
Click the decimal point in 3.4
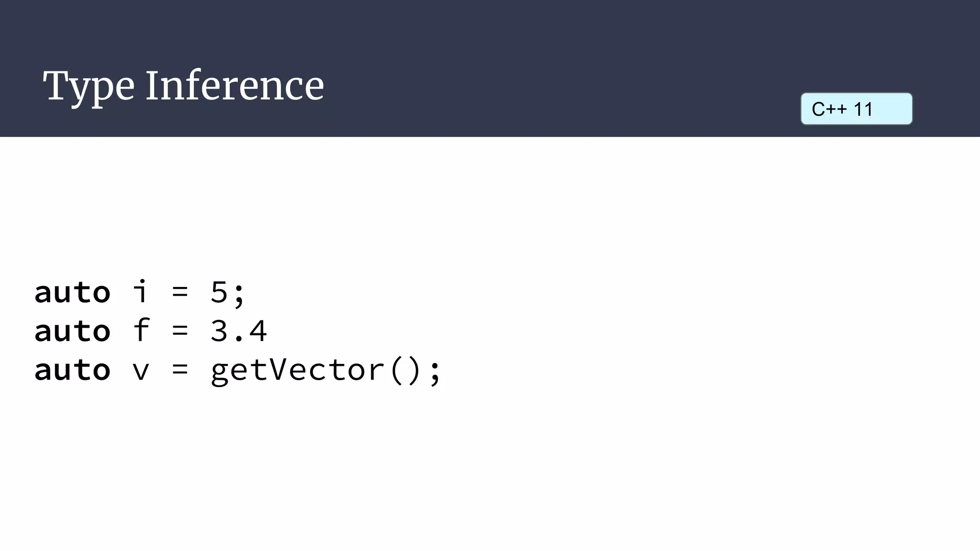[238, 339]
